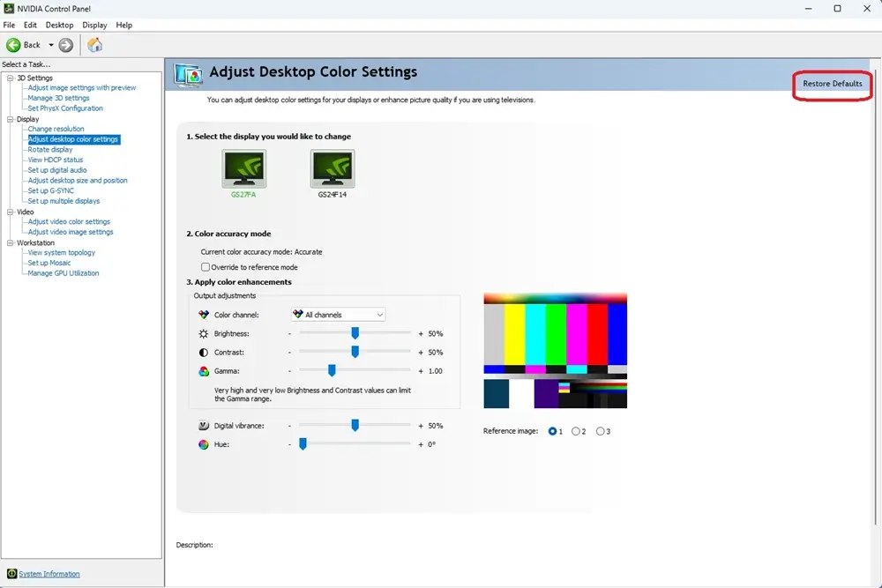The image size is (882, 588).
Task: Click the Brightness slider handle
Action: point(355,333)
